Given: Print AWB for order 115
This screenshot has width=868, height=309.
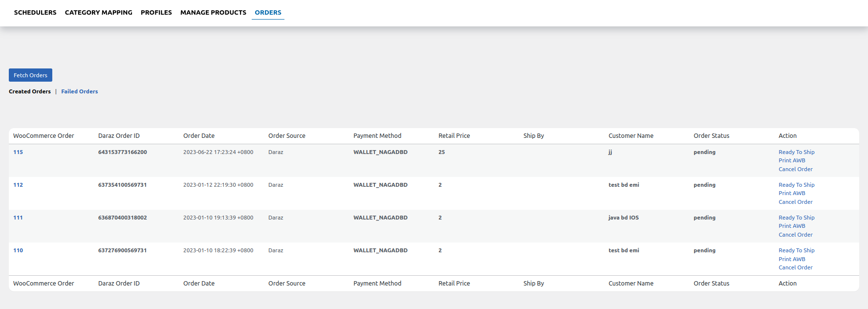Looking at the screenshot, I should click(x=792, y=160).
